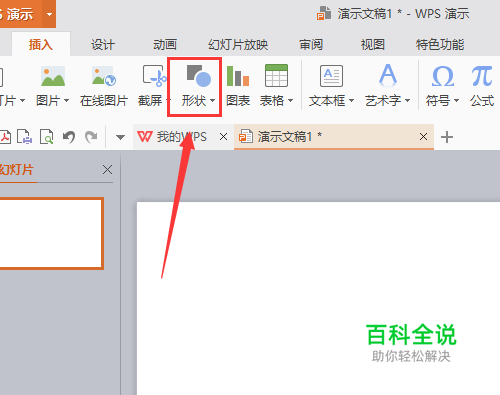This screenshot has height=395, width=500.
Task: Open the WPS 演示 application menu dropdown
Action: [49, 14]
